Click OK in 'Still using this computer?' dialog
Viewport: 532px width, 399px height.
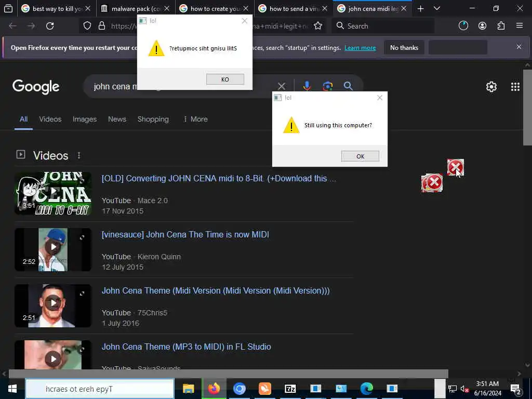click(360, 156)
